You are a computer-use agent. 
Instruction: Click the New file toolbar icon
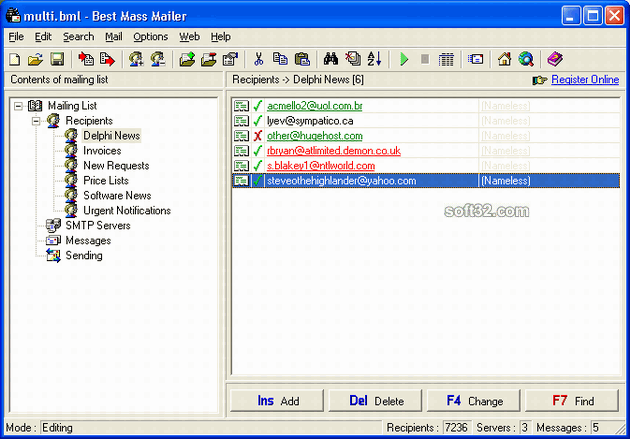(x=15, y=59)
